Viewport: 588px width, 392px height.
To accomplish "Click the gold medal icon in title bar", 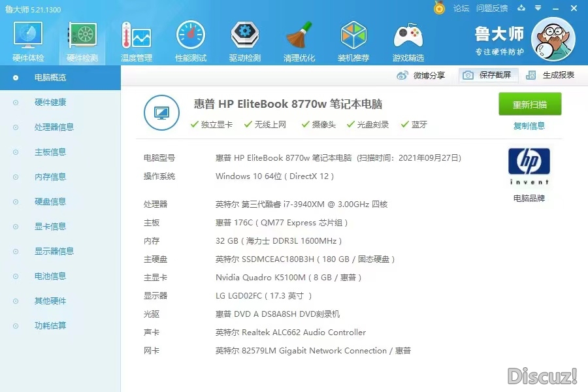I will click(x=440, y=8).
